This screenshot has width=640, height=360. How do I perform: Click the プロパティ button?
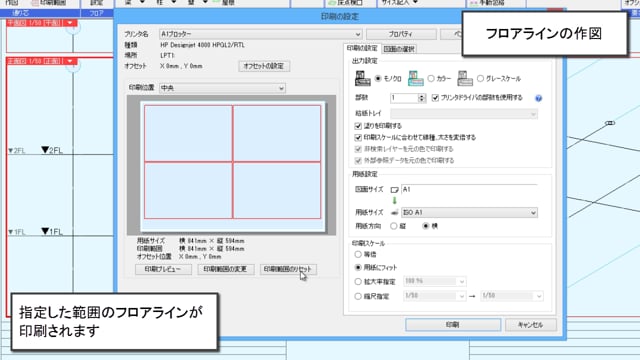click(401, 34)
